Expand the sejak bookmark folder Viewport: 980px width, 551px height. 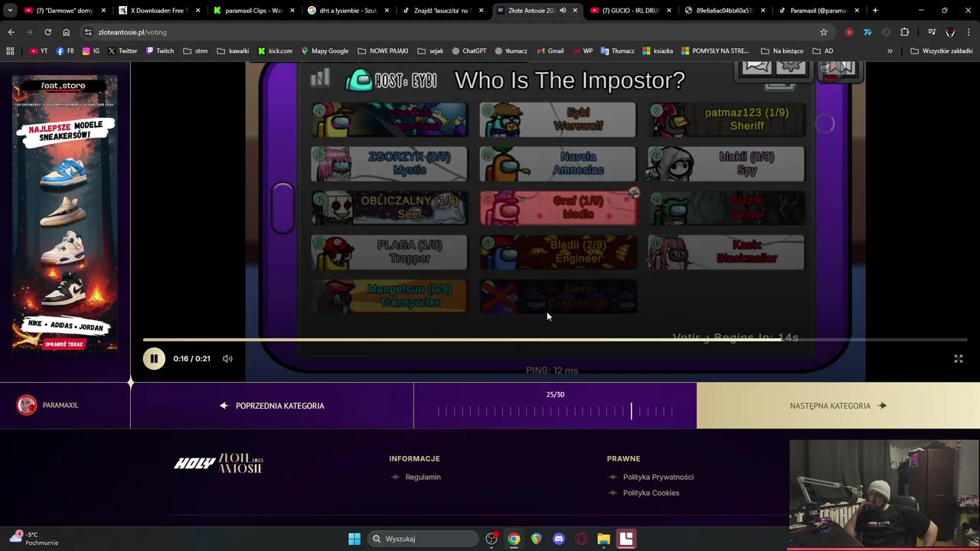coord(430,51)
